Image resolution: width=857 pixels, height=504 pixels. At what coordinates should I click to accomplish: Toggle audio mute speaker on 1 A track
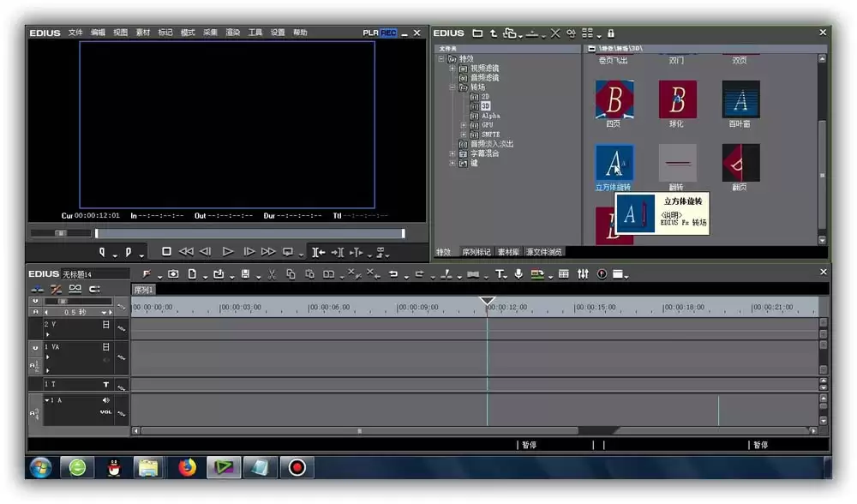coord(105,400)
